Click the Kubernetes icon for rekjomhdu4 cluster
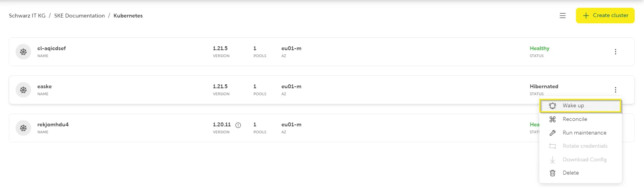This screenshot has height=187, width=644. pos(23,128)
